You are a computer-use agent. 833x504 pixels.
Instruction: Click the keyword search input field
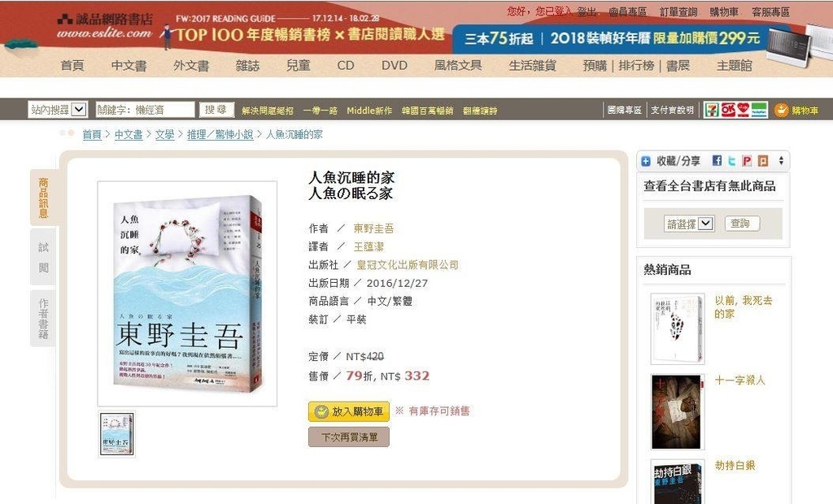[x=145, y=110]
